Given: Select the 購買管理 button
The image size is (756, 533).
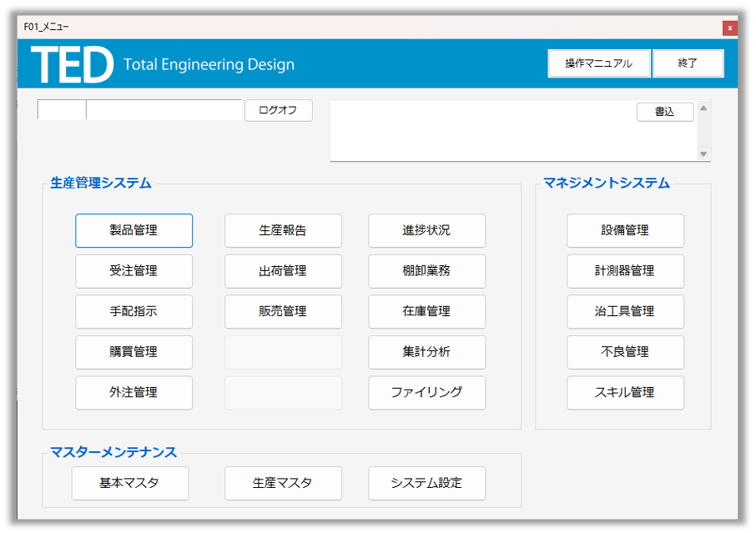Looking at the screenshot, I should pos(134,352).
